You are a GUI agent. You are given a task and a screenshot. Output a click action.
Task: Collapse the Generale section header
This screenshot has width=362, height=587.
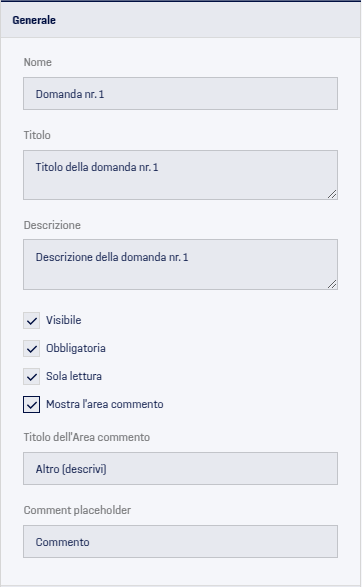180,20
